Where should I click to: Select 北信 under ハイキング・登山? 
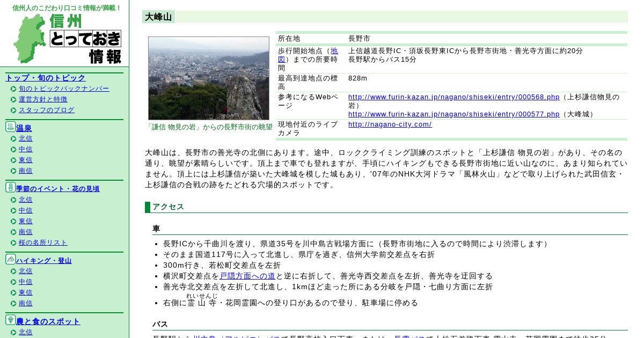coord(26,271)
